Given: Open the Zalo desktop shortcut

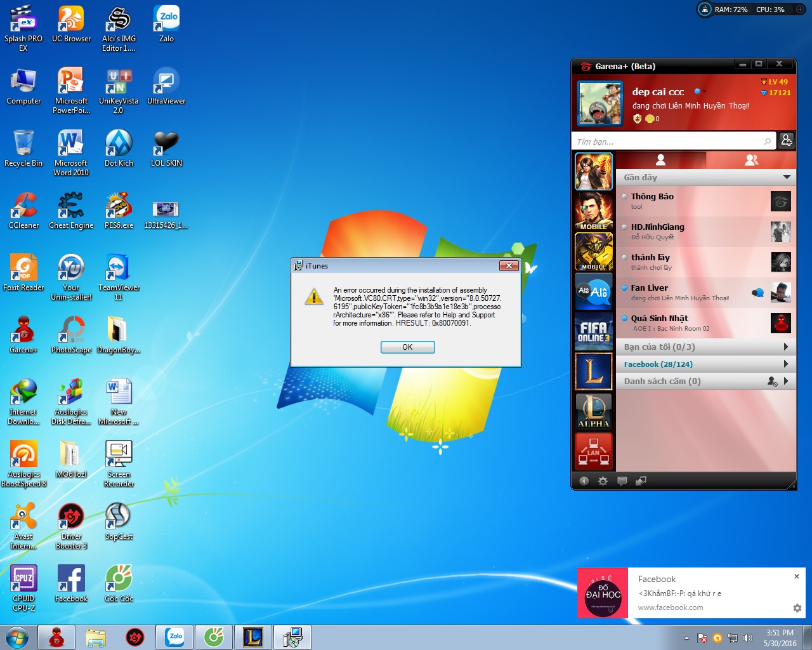Looking at the screenshot, I should pos(166,25).
